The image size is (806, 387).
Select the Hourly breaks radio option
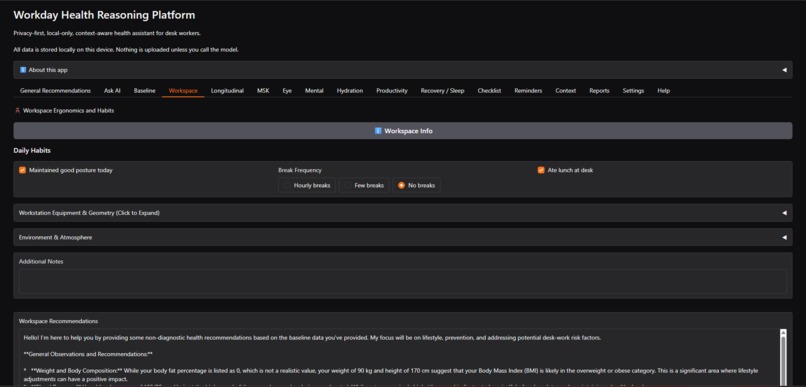(307, 186)
